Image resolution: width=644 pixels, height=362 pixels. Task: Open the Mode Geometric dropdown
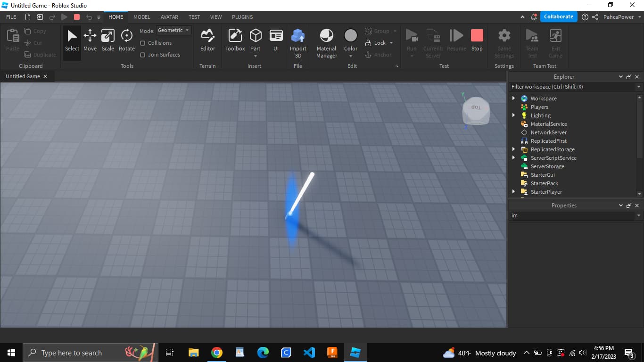173,30
